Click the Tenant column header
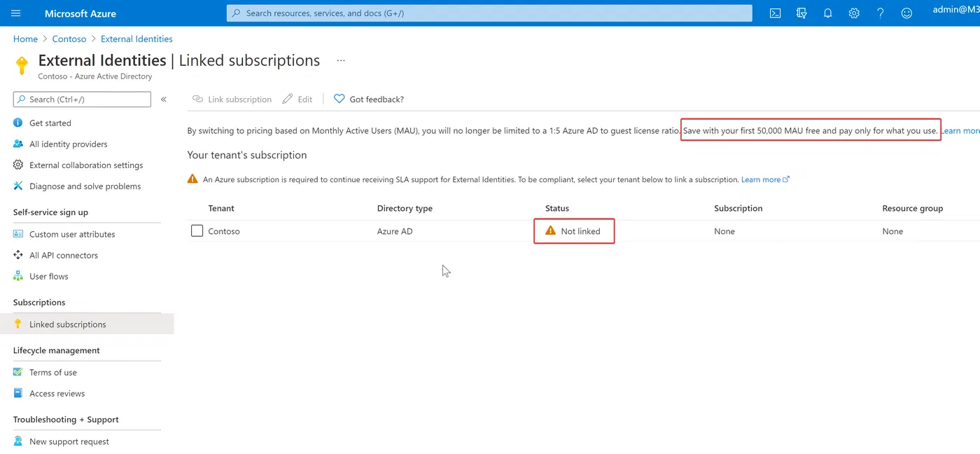Image resolution: width=980 pixels, height=454 pixels. tap(221, 208)
